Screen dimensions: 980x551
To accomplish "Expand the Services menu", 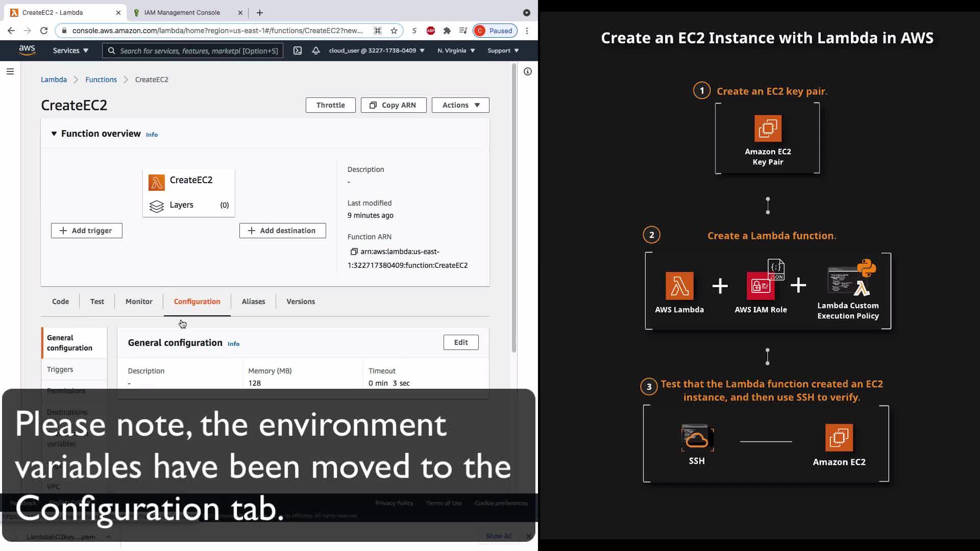I will [x=70, y=51].
